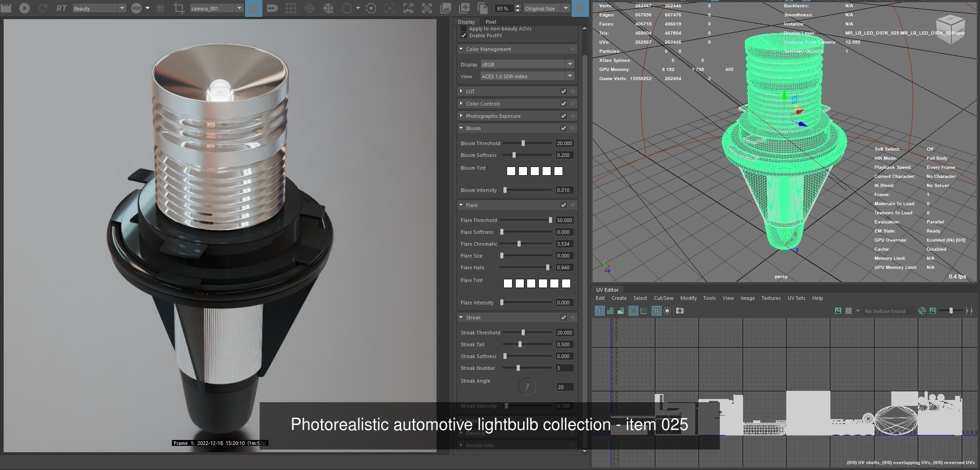Adjust the Bloom Threshold slider
Image resolution: width=980 pixels, height=470 pixels.
523,143
